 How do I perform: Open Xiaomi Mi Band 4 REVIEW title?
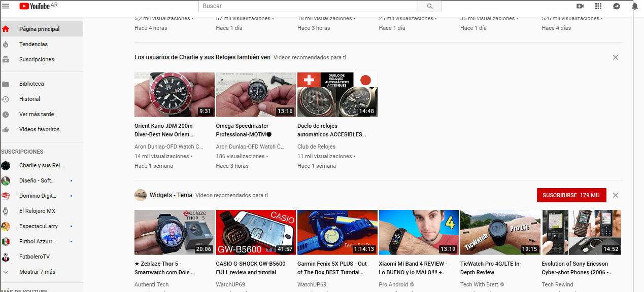coord(413,268)
